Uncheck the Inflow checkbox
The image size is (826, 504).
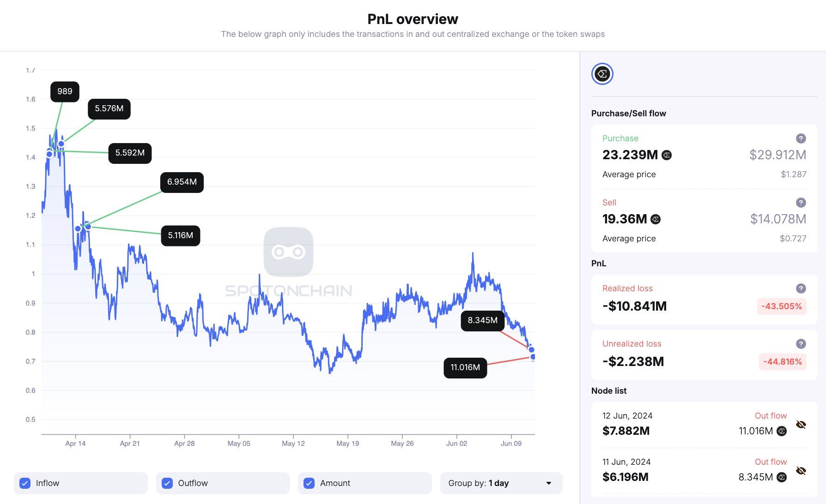click(25, 483)
